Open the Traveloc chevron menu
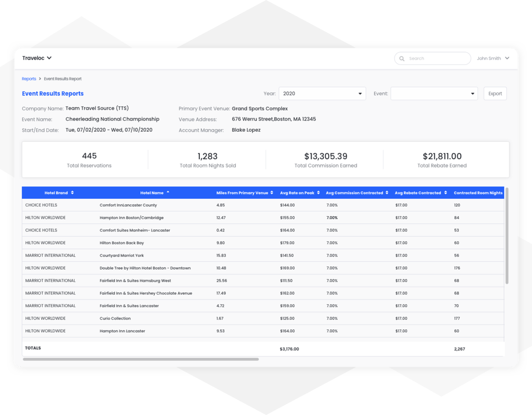Screen dimensions: 532x415 [x=50, y=58]
